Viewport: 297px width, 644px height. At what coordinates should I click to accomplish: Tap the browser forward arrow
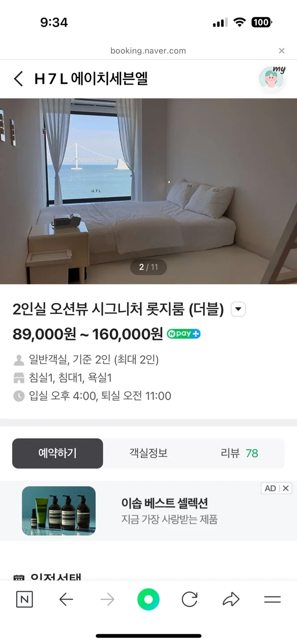pos(107,600)
